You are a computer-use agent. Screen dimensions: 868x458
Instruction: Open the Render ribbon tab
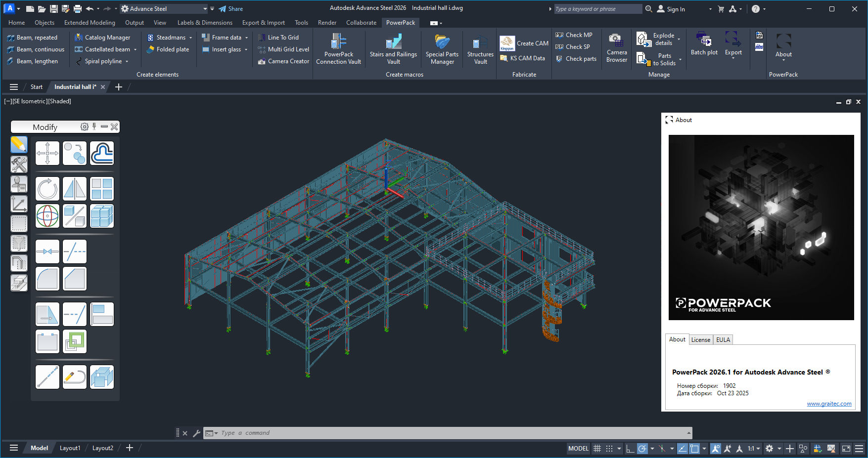326,22
